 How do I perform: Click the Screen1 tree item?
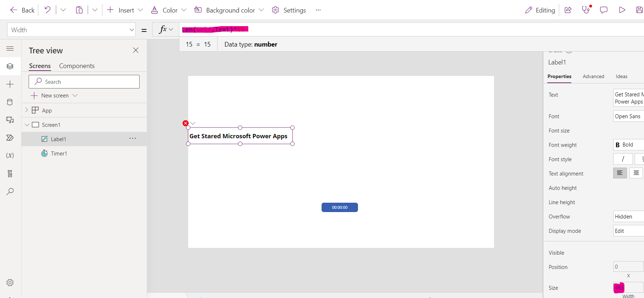click(x=51, y=125)
